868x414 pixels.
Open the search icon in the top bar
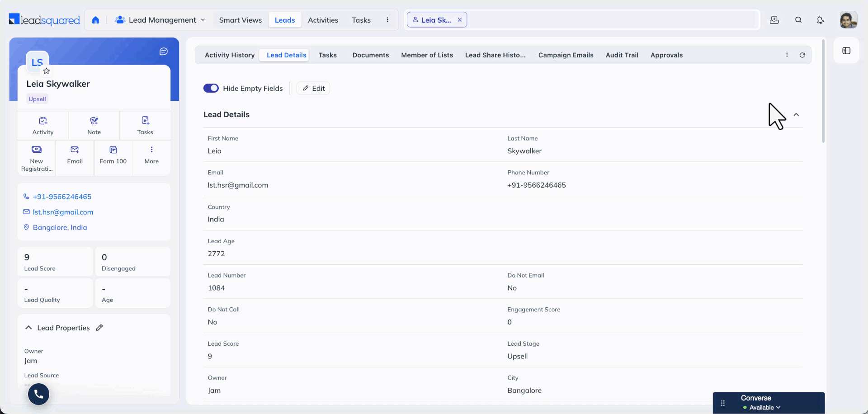798,20
